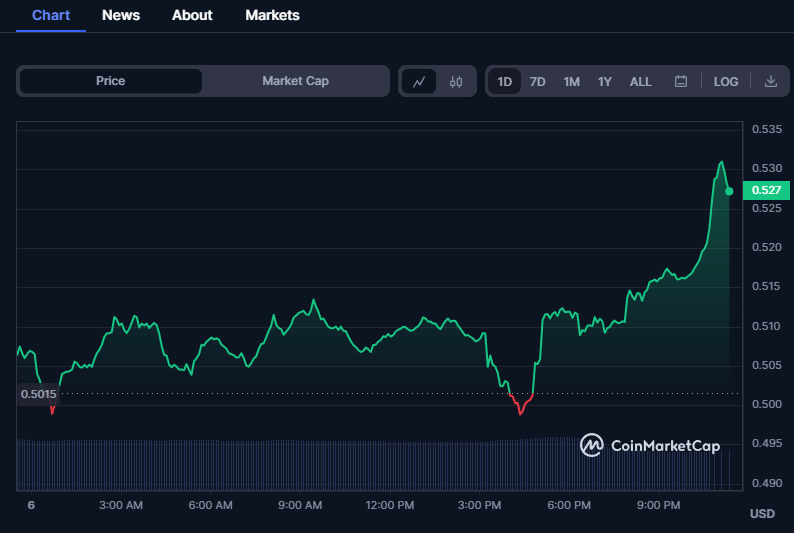Switch the view to Market Cap
The width and height of the screenshot is (794, 533).
[x=296, y=81]
